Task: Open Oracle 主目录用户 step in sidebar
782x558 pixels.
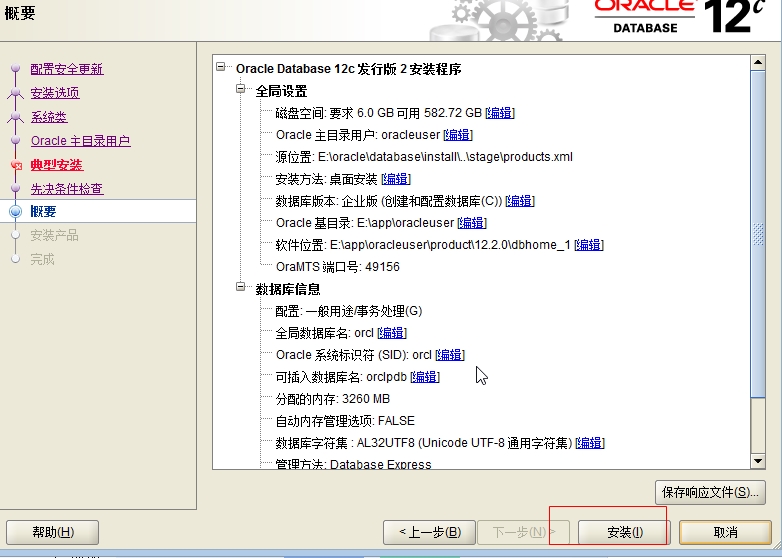Action: click(x=80, y=141)
